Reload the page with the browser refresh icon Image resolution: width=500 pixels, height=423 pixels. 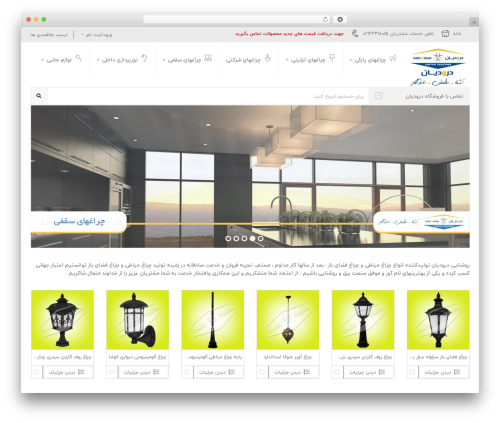point(325,19)
